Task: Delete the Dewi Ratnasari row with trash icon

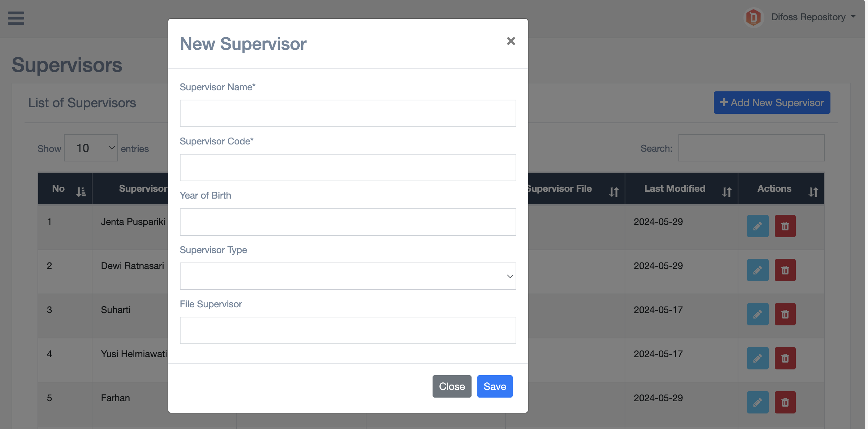Action: point(785,270)
